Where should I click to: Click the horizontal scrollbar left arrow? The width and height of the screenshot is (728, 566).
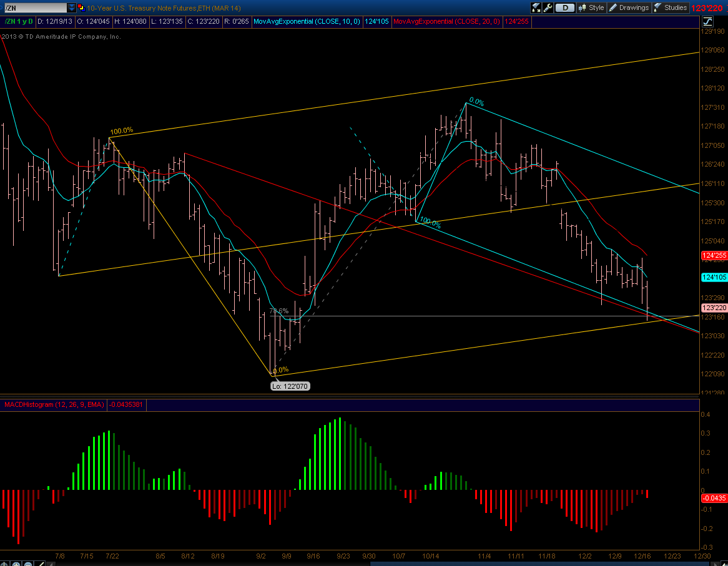point(51,564)
